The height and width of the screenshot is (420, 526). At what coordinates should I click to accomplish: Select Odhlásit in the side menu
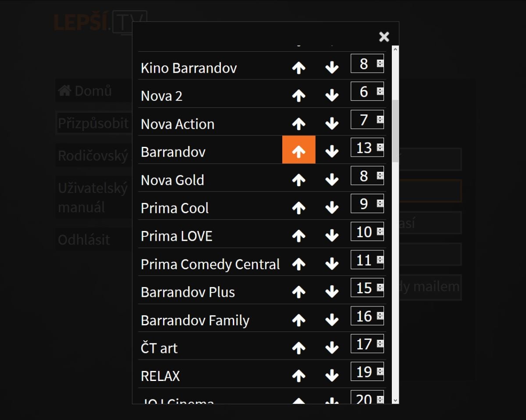[84, 240]
